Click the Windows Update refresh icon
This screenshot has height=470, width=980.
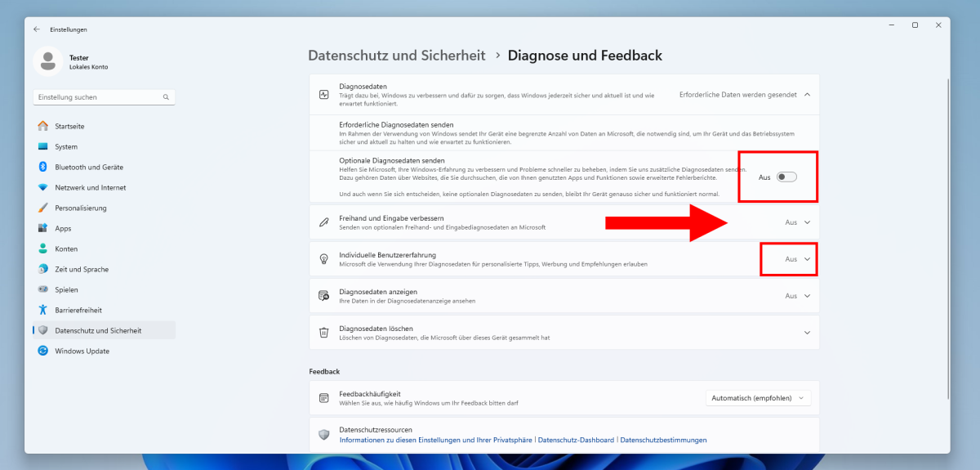coord(43,351)
